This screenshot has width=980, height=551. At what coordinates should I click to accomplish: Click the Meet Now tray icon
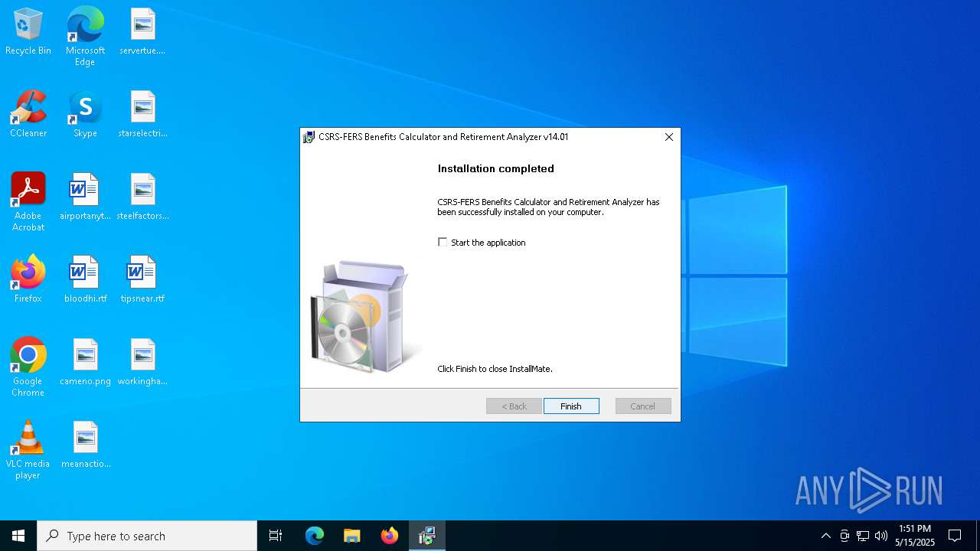click(844, 536)
